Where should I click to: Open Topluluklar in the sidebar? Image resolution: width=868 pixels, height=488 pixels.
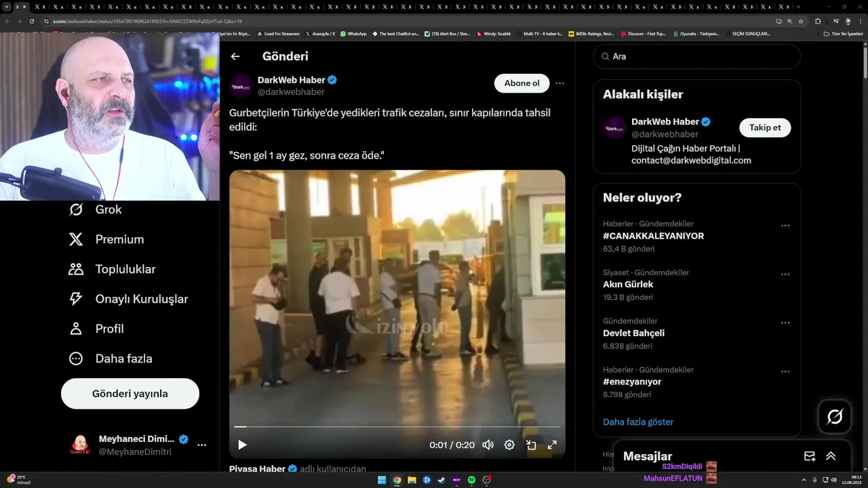pos(112,269)
